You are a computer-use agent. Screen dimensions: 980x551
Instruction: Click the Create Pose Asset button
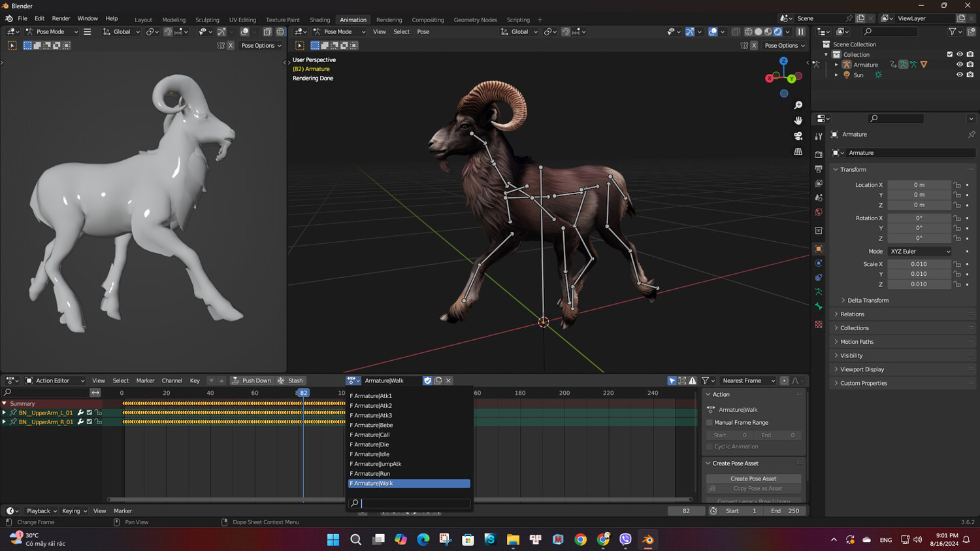(753, 478)
